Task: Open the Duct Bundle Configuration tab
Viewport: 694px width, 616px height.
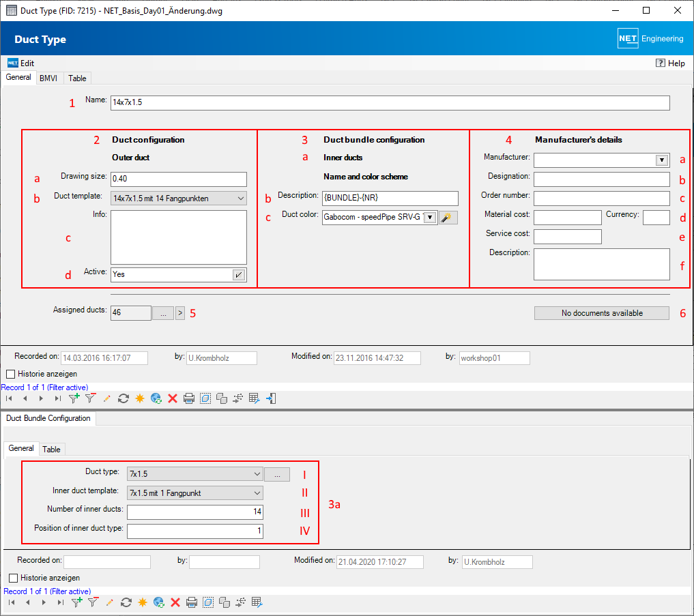Action: click(x=48, y=418)
